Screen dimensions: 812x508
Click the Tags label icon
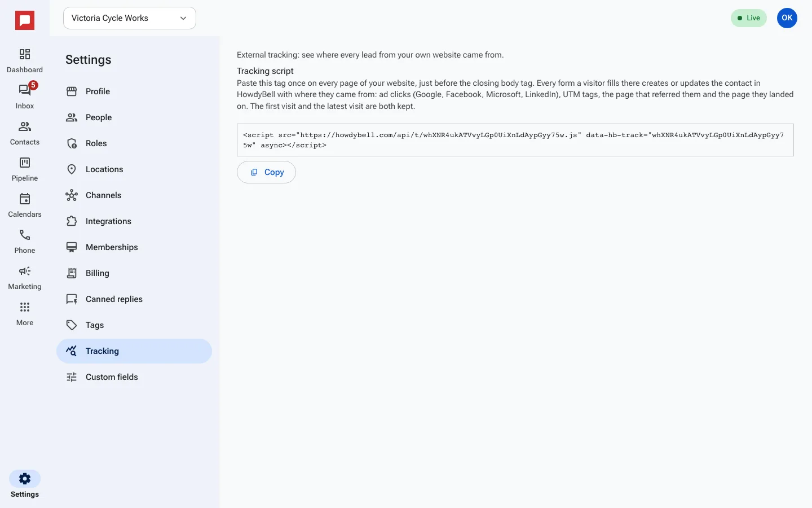coord(72,325)
